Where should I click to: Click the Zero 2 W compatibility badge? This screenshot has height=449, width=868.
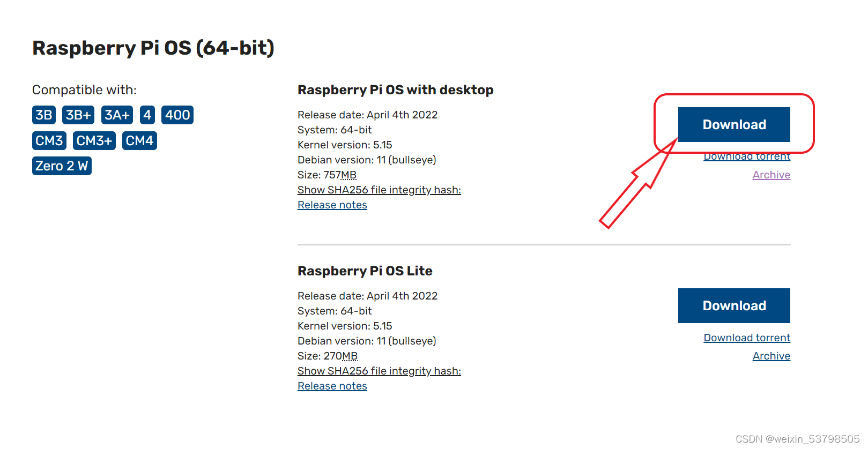62,166
